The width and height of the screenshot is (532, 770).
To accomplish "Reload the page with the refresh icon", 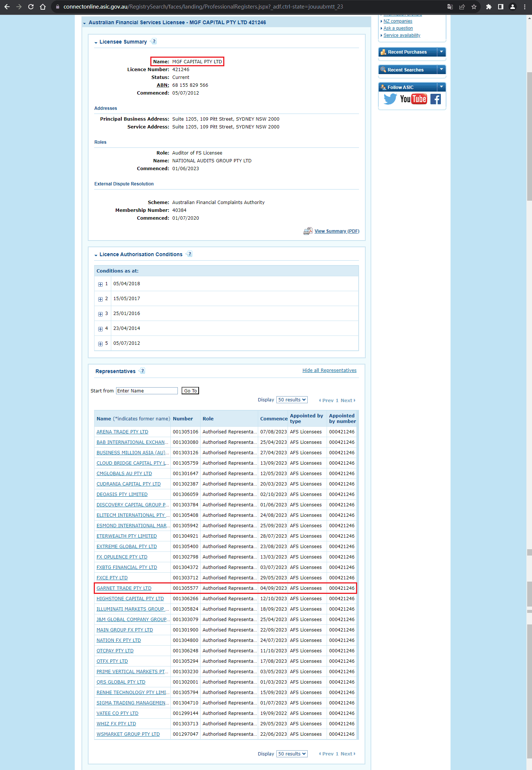I will coord(31,7).
